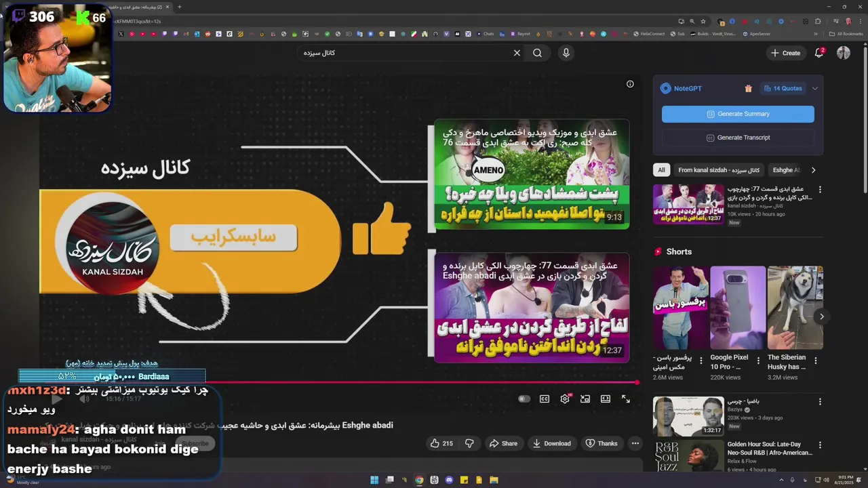Screen dimensions: 868x488
Task: Open the All Bookmarks folder
Action: pos(846,34)
